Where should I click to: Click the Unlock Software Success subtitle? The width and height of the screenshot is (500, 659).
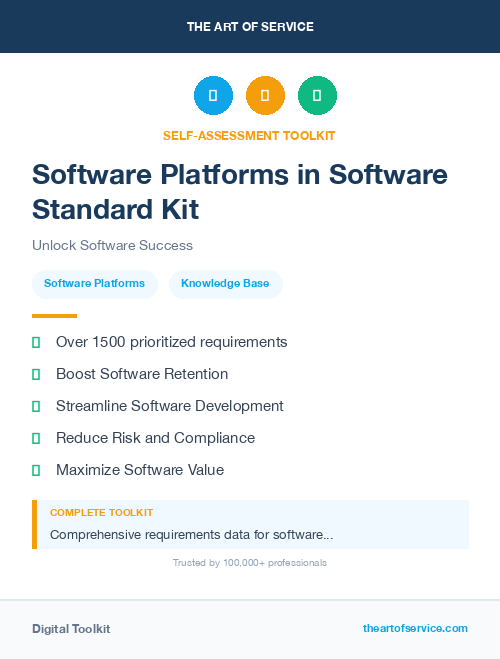tap(113, 245)
